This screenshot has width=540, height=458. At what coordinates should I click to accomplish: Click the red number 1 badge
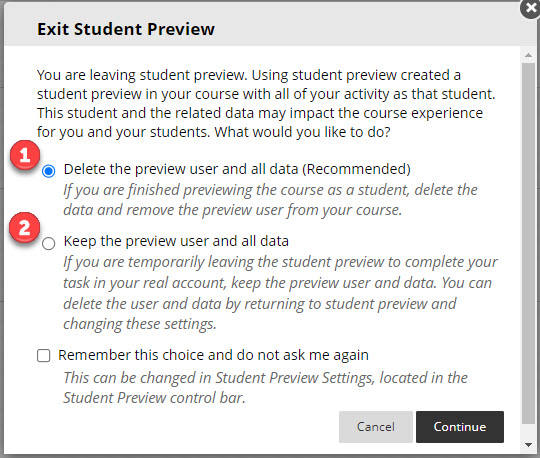[x=24, y=155]
